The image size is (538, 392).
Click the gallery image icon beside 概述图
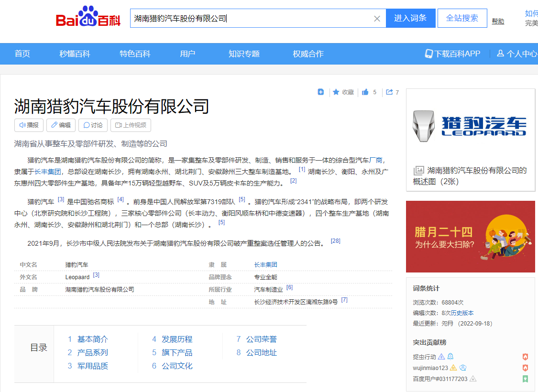(418, 171)
